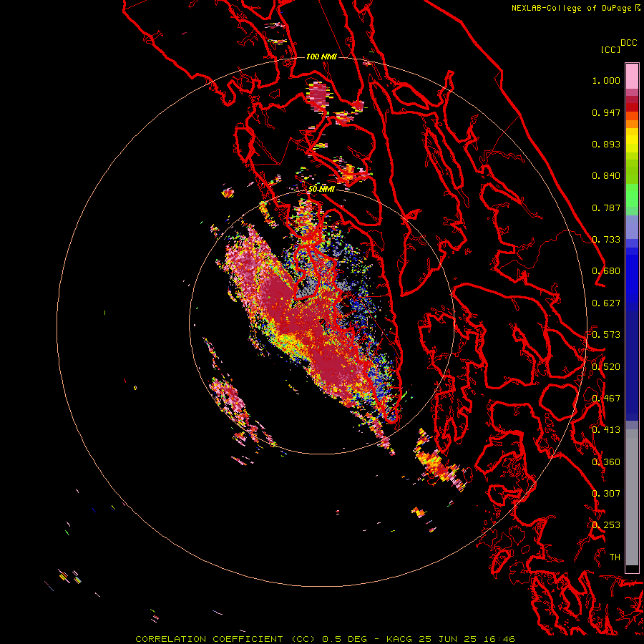Select the large gray color bar section
This screenshot has width=644, height=644.
point(632,497)
